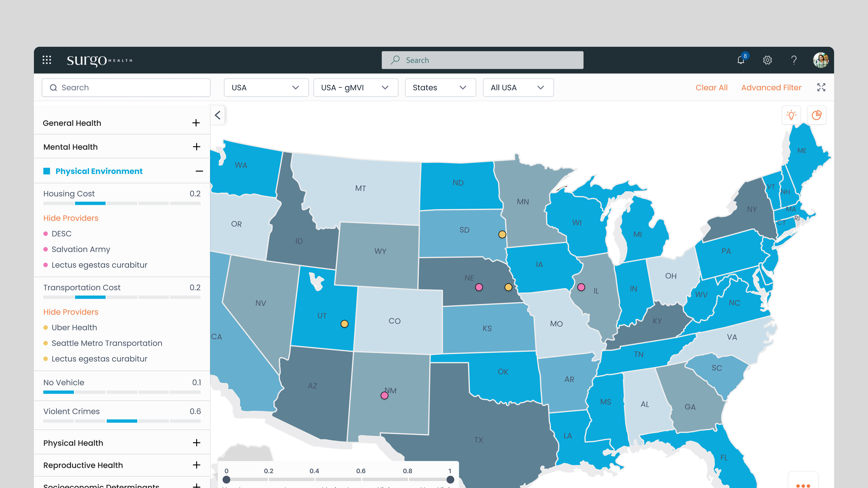This screenshot has height=488, width=868.
Task: Click the help question mark icon
Action: (794, 60)
